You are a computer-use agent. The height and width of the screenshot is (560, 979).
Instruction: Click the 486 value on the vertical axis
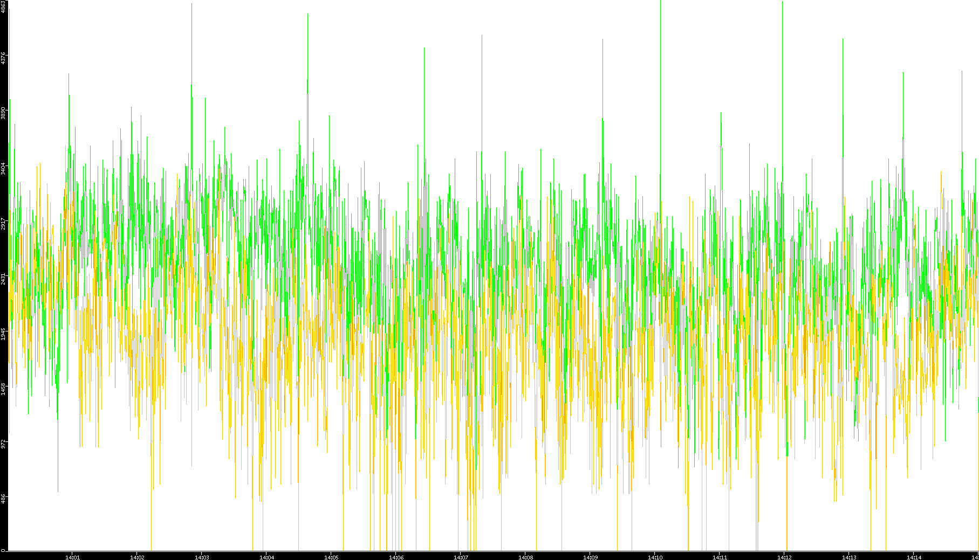(x=3, y=499)
